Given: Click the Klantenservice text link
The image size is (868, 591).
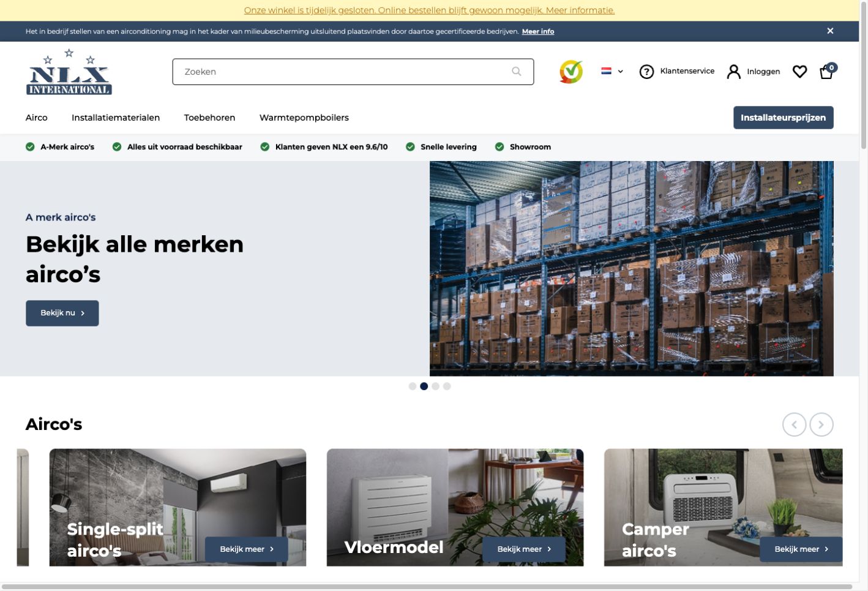Looking at the screenshot, I should (x=687, y=71).
